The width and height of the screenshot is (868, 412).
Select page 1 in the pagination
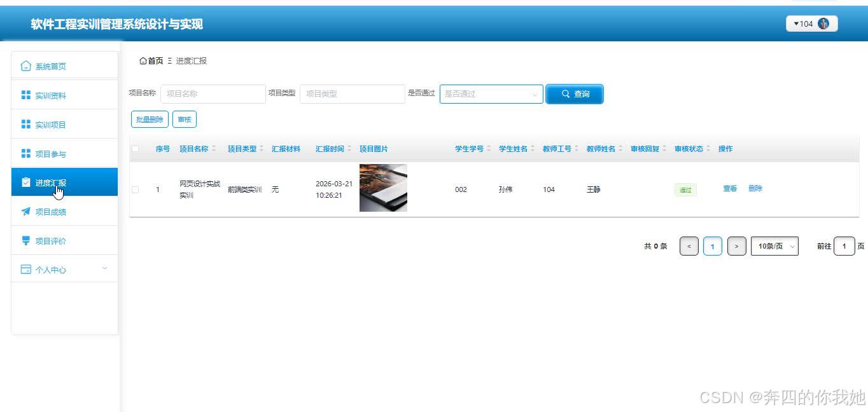[x=713, y=246]
